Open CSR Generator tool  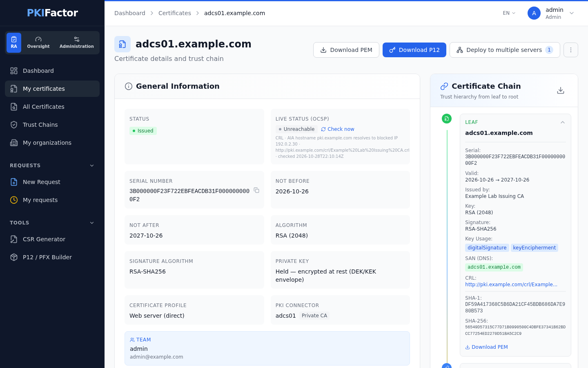point(52,239)
